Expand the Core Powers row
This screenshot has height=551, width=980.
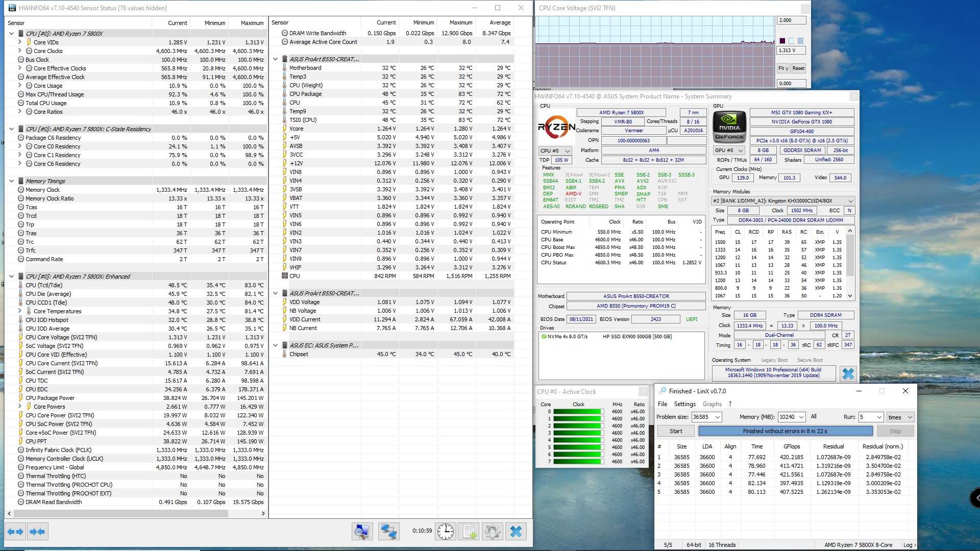(x=20, y=407)
